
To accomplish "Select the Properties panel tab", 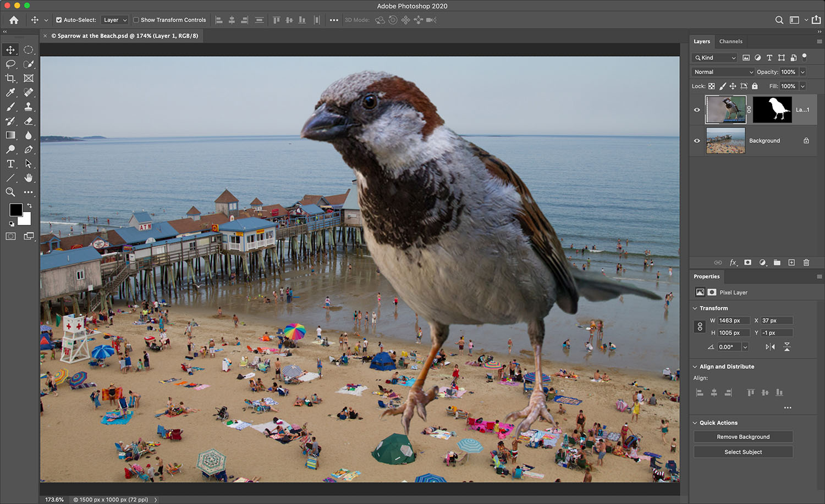I will [706, 276].
